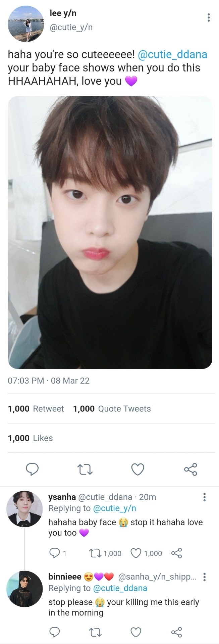Open more options on ysanha's reply
The width and height of the screenshot is (219, 644).
(204, 497)
